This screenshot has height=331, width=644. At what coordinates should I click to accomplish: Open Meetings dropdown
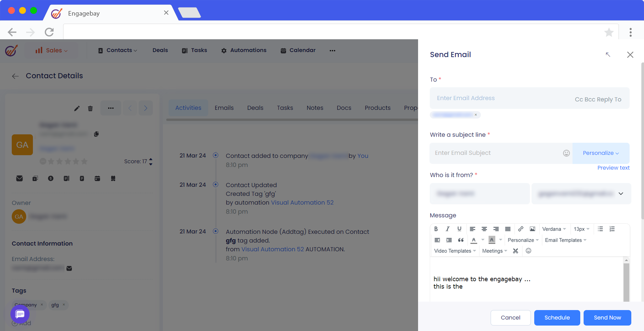(x=495, y=251)
